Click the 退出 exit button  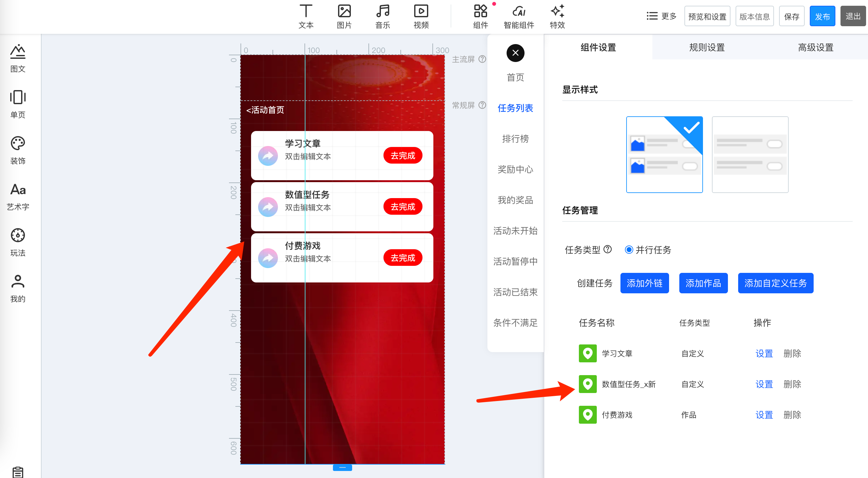[x=853, y=16]
